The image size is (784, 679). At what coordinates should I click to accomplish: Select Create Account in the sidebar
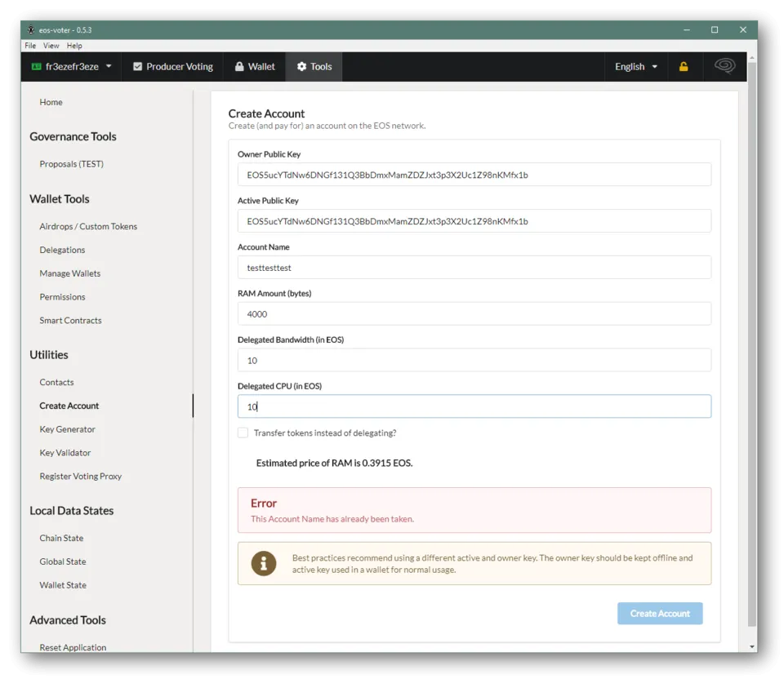[x=69, y=406]
